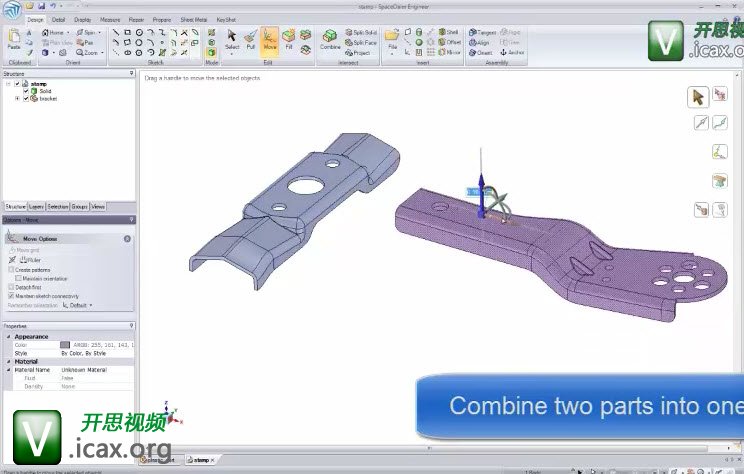Toggle the Solid visibility checkbox

26,91
